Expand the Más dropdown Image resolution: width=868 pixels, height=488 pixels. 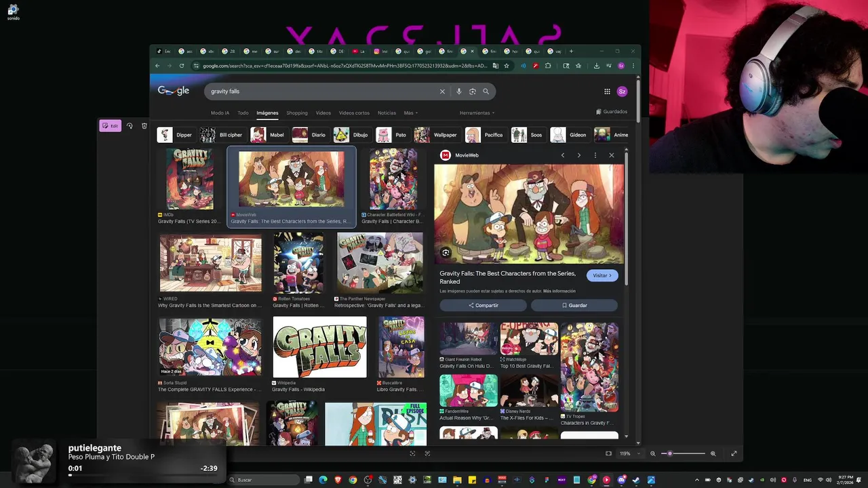(411, 113)
